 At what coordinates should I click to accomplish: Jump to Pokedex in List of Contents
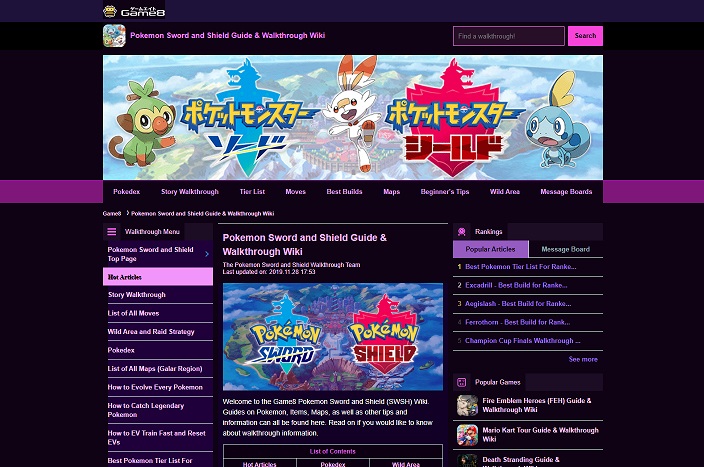pos(333,464)
